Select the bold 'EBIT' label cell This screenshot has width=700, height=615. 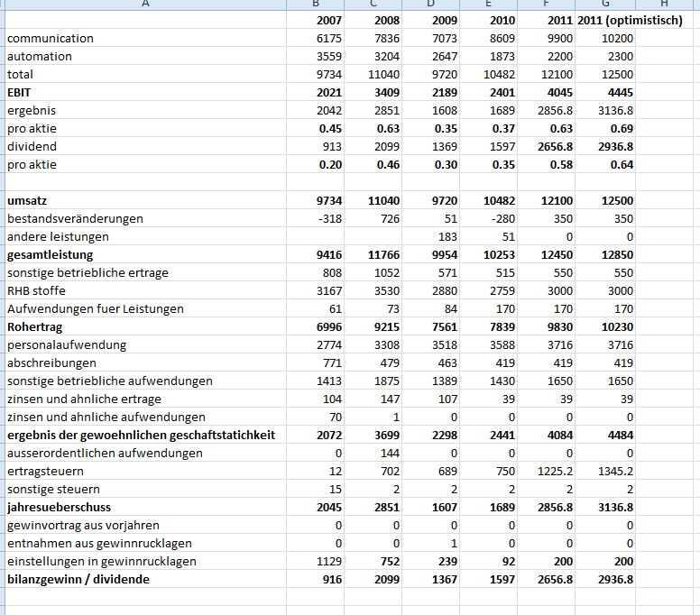tap(22, 92)
